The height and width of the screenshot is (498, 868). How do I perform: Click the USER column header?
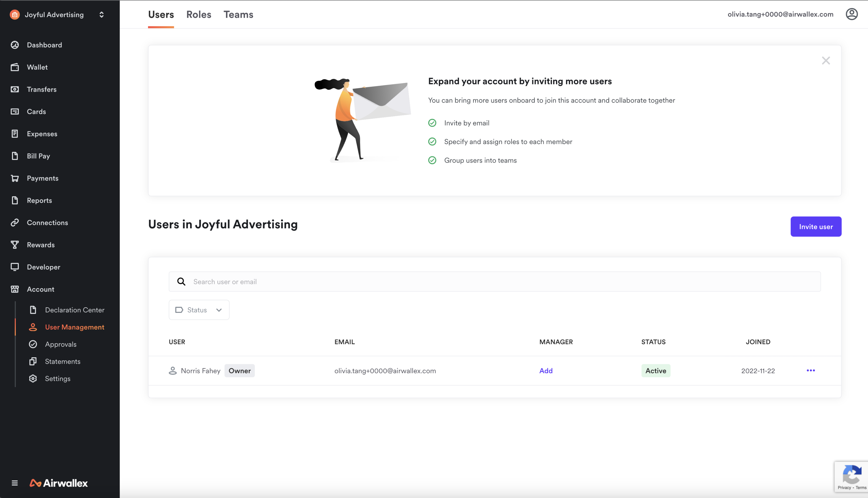click(177, 342)
